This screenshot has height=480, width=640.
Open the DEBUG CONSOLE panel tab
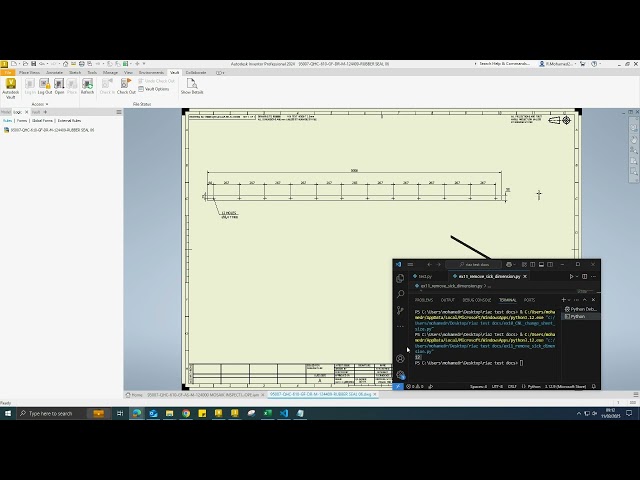coord(477,300)
